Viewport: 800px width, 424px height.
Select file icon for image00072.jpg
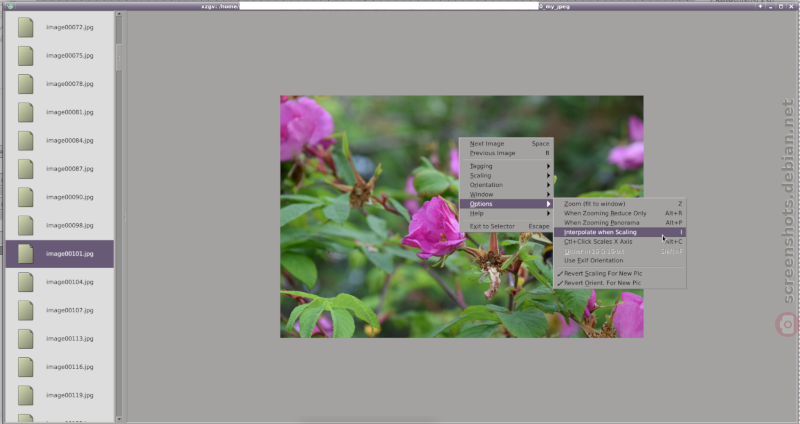click(26, 27)
